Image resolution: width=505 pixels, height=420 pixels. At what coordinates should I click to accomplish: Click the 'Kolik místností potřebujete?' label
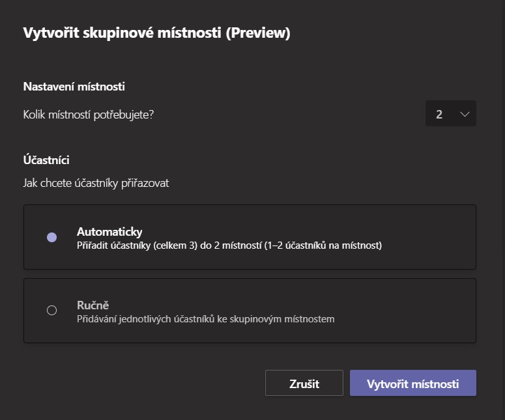point(89,115)
